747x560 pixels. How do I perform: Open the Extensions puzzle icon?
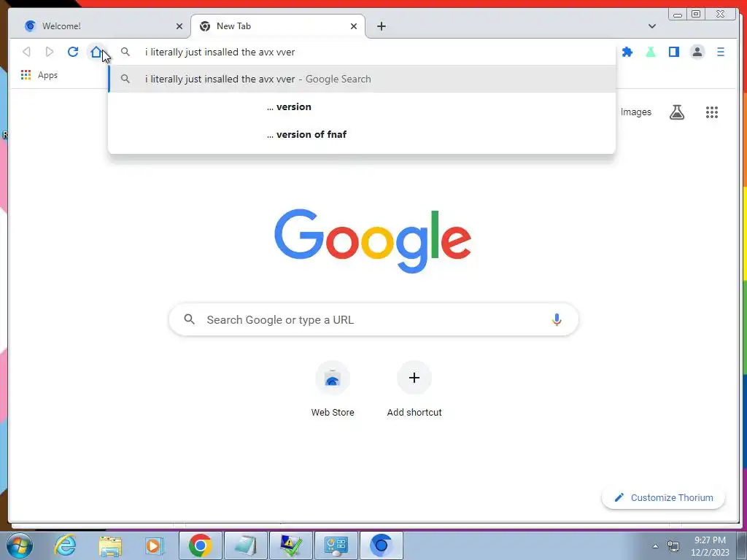coord(627,52)
